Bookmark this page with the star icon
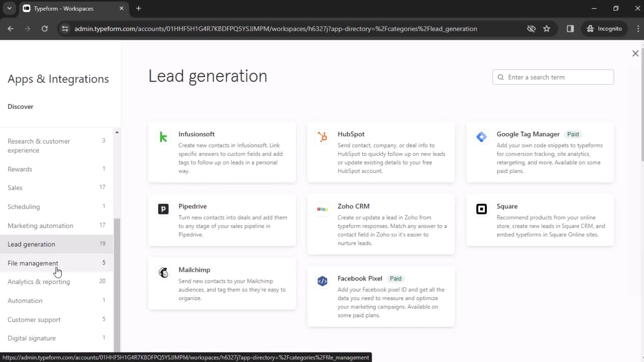This screenshot has width=644, height=362. pos(547,29)
